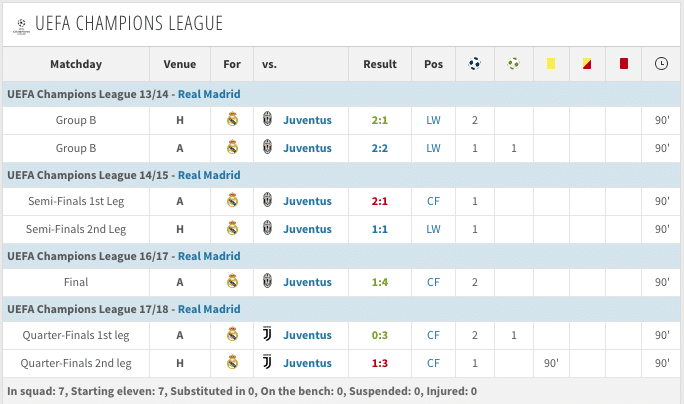This screenshot has height=404, width=684.
Task: Click the Matchday column header
Action: [x=76, y=64]
